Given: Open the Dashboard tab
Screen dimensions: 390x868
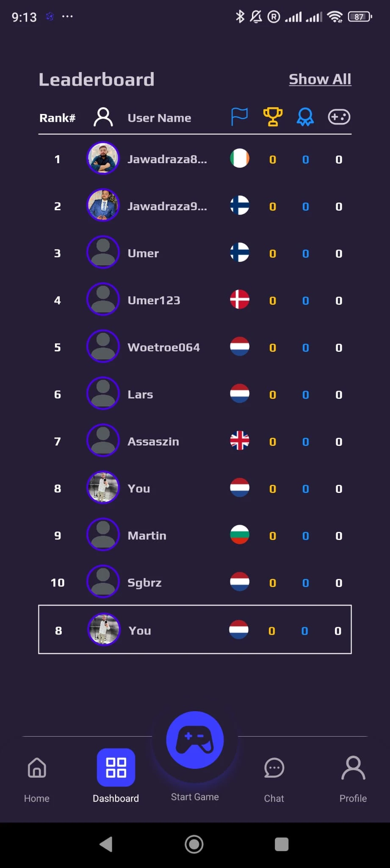Looking at the screenshot, I should tap(116, 768).
